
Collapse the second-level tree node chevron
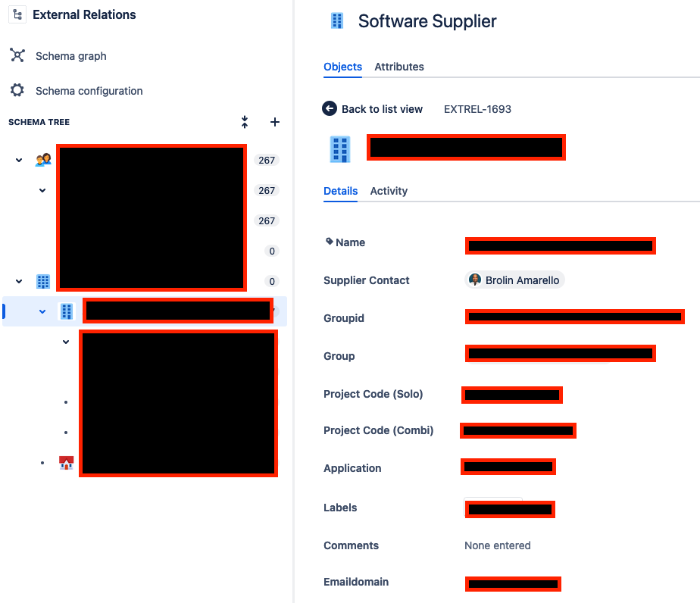tap(42, 190)
